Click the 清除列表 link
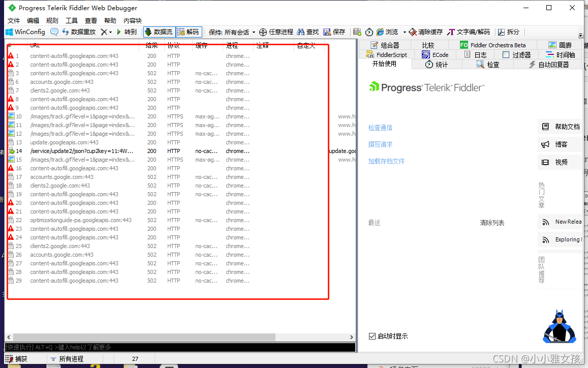 coord(492,223)
